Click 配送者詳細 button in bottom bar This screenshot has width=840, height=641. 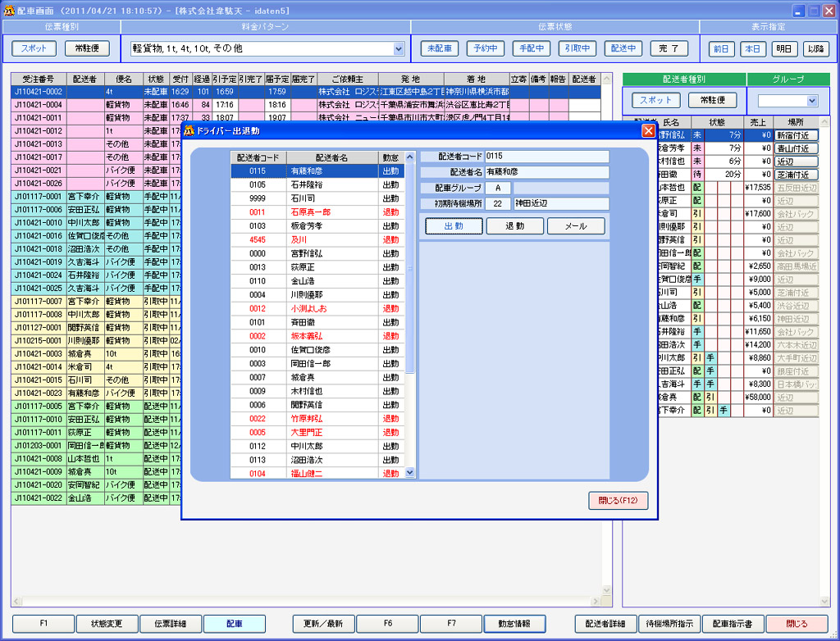point(605,624)
